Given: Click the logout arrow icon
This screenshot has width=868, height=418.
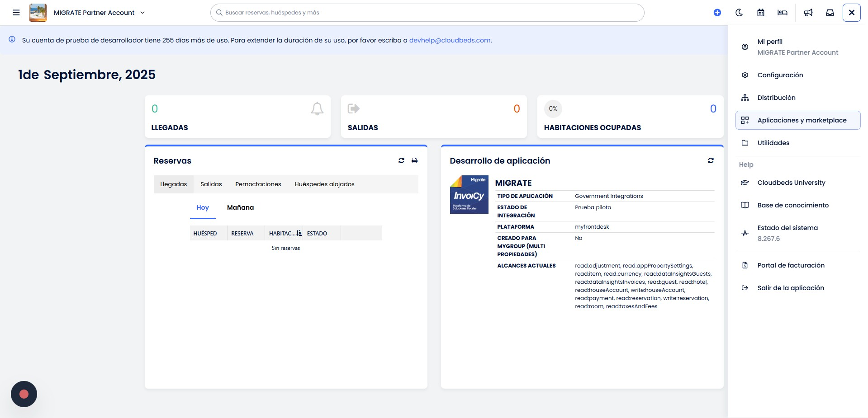Looking at the screenshot, I should coord(745,288).
